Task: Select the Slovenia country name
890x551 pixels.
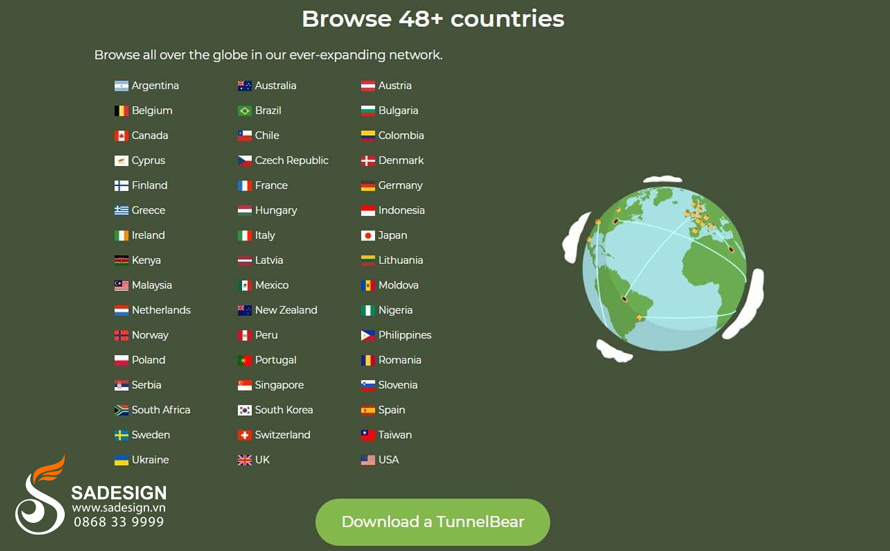Action: click(398, 385)
